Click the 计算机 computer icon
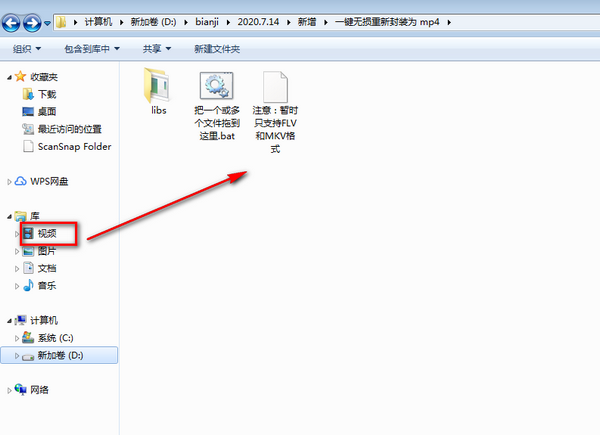This screenshot has width=600, height=435. tap(20, 320)
